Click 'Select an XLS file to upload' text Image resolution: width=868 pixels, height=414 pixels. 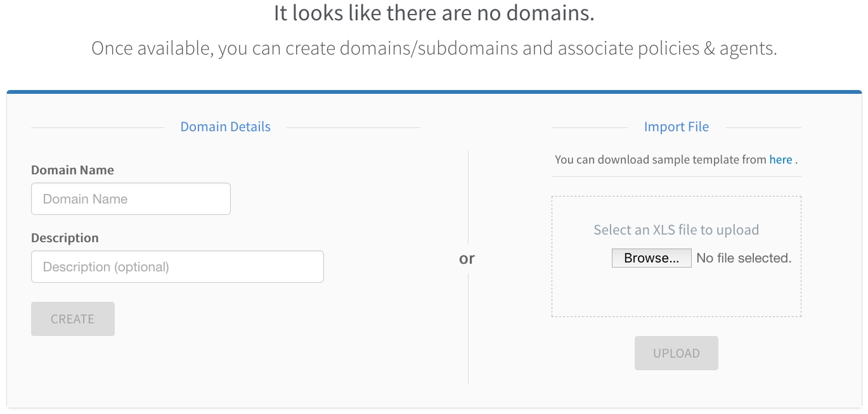[676, 230]
